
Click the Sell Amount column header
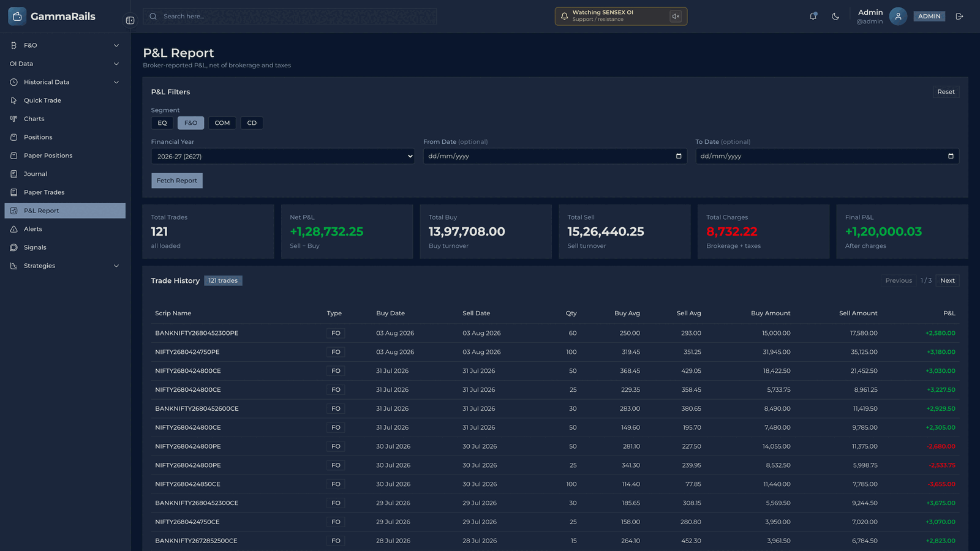[x=858, y=313]
